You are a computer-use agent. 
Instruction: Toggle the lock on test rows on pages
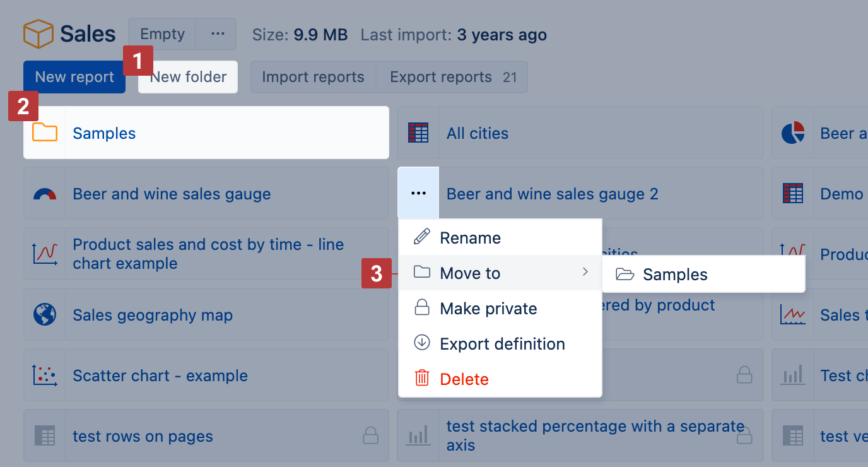coord(372,435)
